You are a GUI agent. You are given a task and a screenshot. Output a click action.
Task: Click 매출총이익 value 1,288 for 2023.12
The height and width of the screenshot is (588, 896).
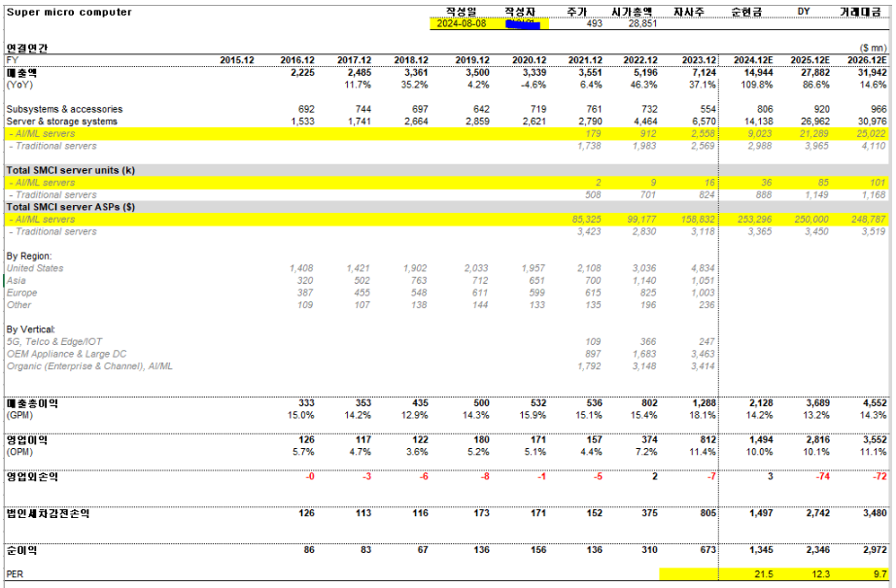(x=704, y=403)
